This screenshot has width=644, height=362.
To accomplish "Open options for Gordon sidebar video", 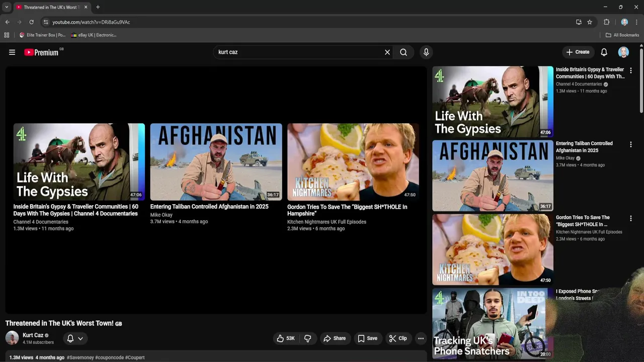I will (631, 218).
